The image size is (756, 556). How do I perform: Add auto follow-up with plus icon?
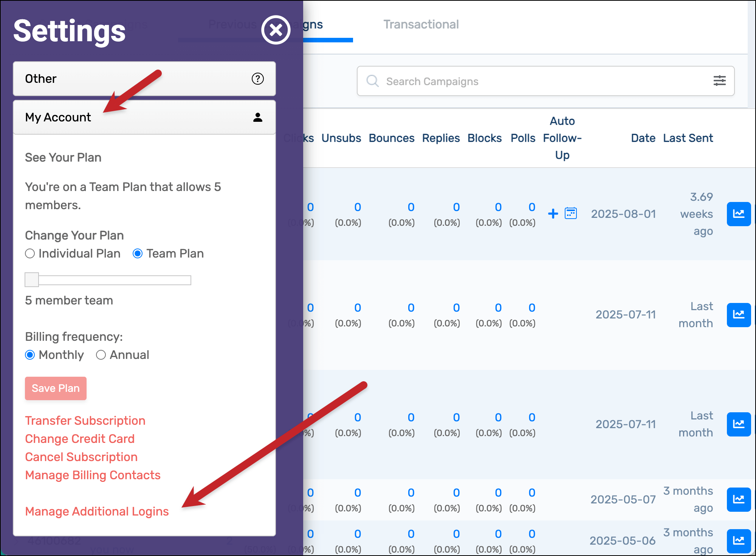coord(553,214)
